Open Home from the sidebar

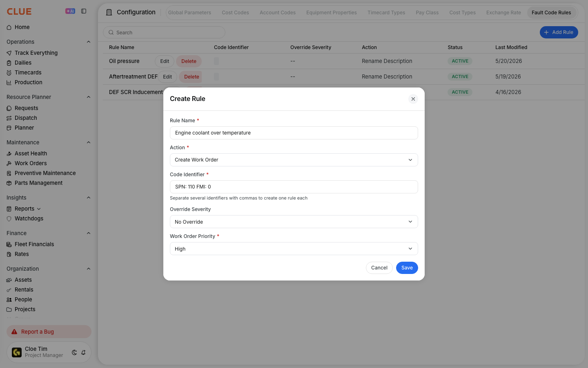click(22, 27)
